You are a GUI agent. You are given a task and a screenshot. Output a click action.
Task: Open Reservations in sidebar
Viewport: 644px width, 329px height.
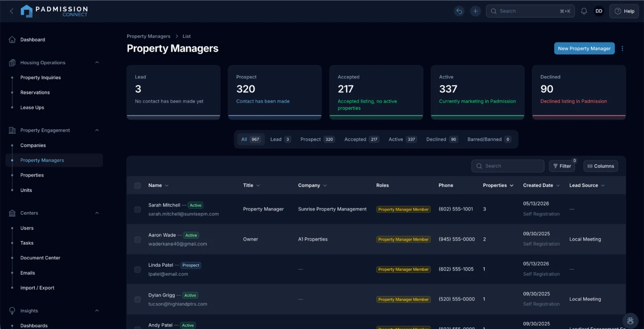coord(35,93)
